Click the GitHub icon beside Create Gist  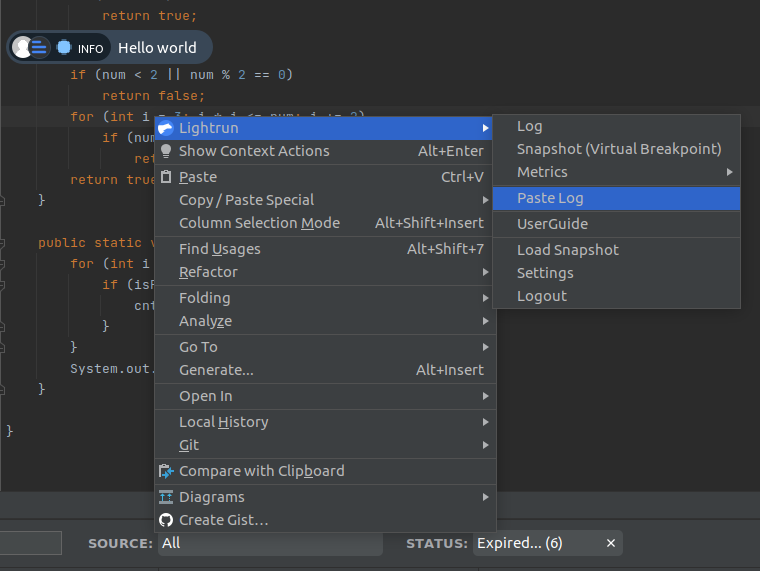click(166, 520)
